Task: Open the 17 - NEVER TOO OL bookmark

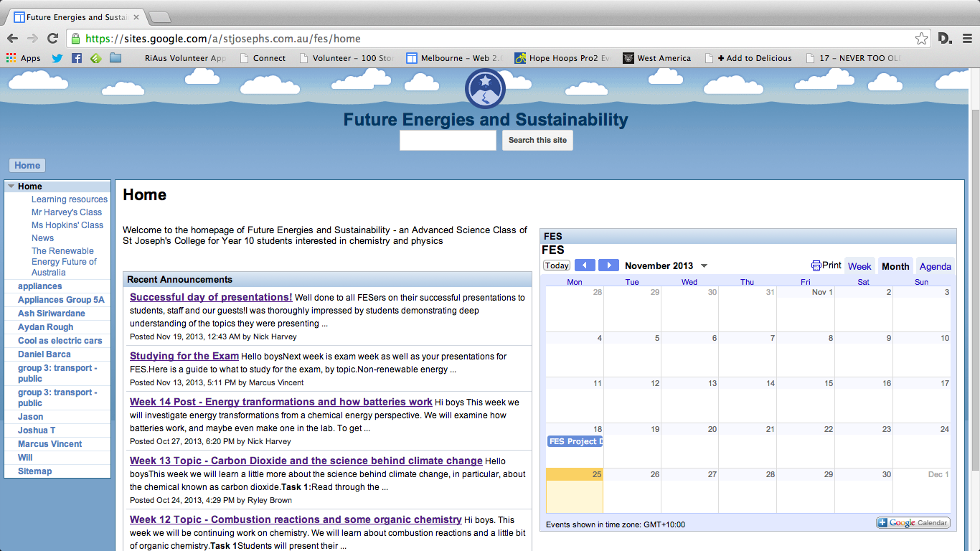Action: pos(854,58)
